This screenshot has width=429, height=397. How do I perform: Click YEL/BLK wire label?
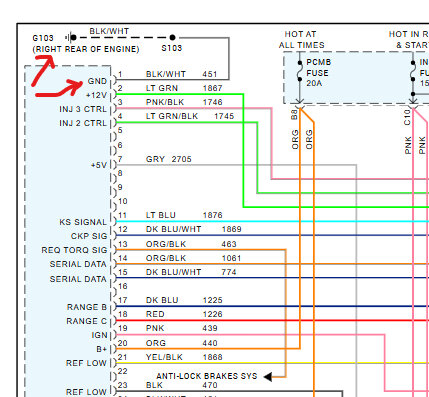[164, 357]
